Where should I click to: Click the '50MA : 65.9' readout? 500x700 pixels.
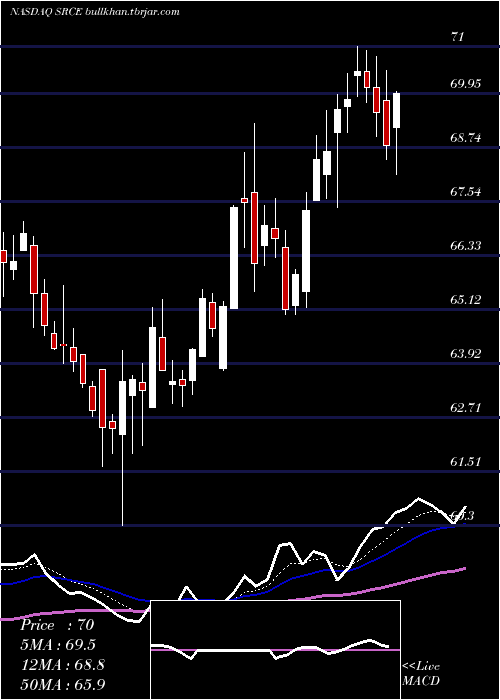pos(63,684)
